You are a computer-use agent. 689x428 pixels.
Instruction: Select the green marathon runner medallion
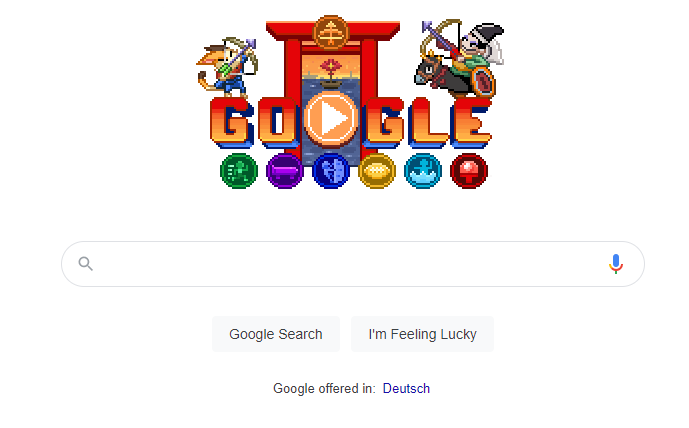coord(239,171)
